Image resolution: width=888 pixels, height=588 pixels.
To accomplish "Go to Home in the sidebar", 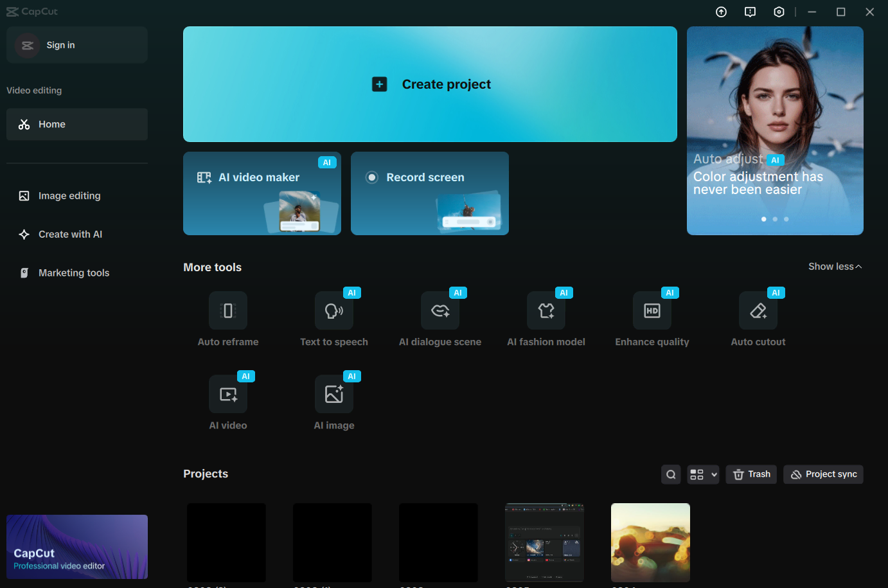I will [77, 125].
